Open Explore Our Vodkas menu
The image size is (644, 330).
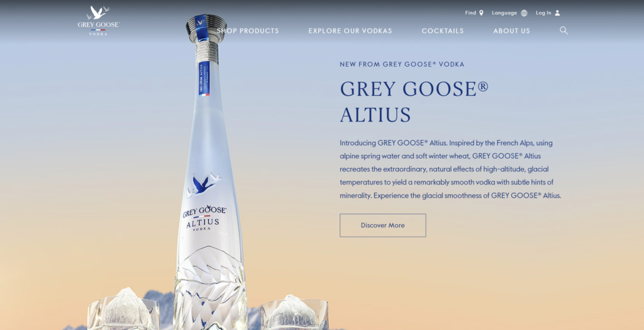350,31
